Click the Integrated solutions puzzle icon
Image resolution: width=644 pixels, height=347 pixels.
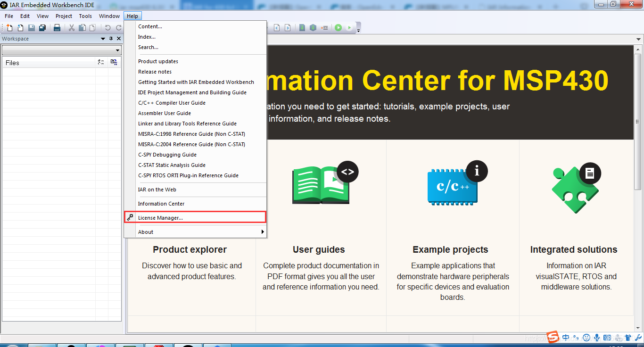click(576, 187)
